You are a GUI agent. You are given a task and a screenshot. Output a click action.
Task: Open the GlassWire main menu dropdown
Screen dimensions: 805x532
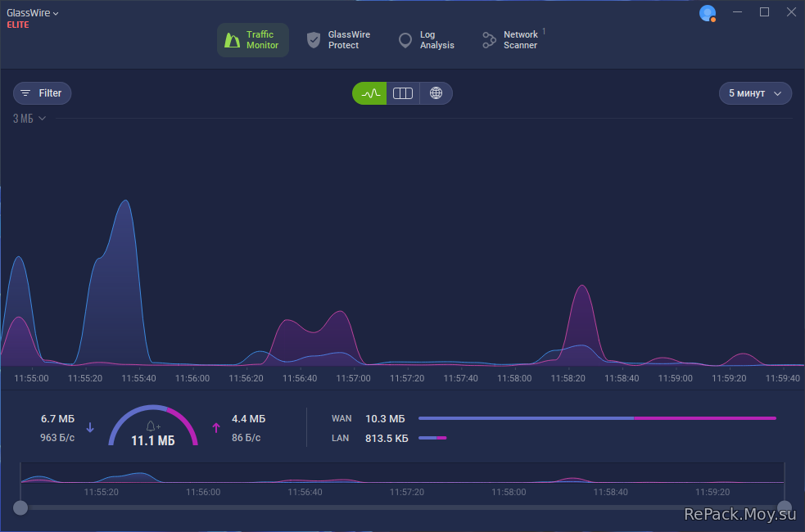click(32, 13)
